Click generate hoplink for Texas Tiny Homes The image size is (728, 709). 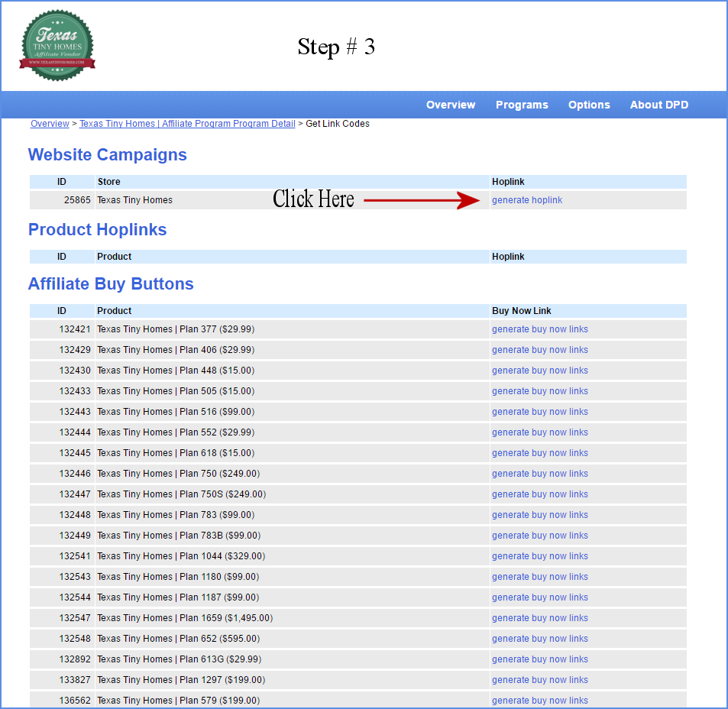point(527,200)
